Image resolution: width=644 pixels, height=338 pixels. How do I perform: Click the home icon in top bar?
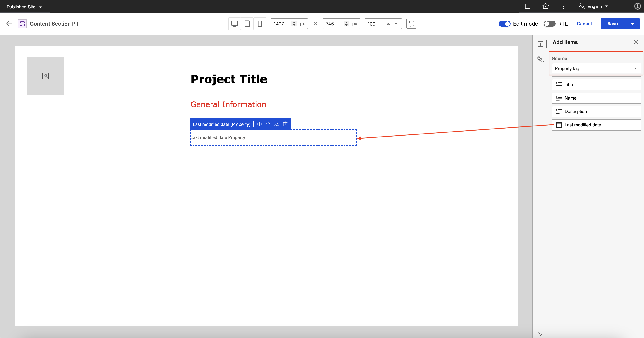click(545, 6)
